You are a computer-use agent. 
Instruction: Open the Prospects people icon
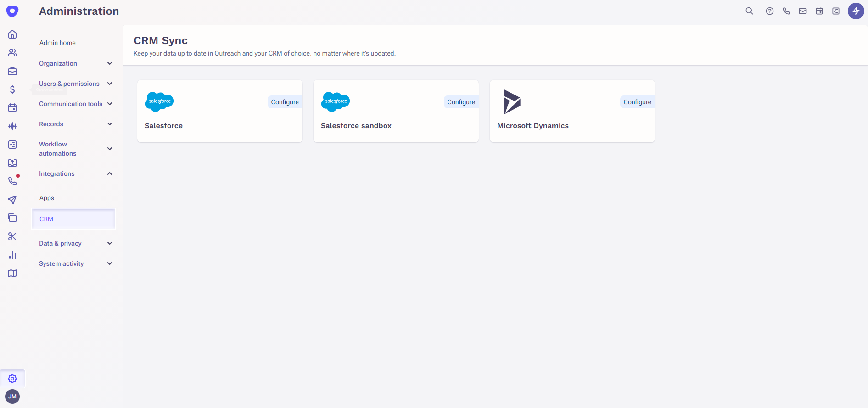(x=12, y=53)
